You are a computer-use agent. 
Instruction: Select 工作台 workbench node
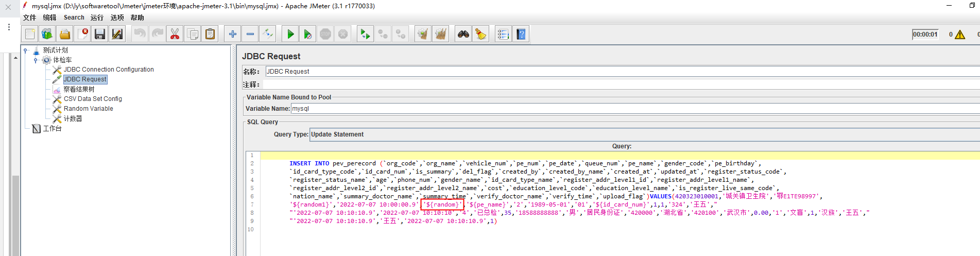[52, 128]
